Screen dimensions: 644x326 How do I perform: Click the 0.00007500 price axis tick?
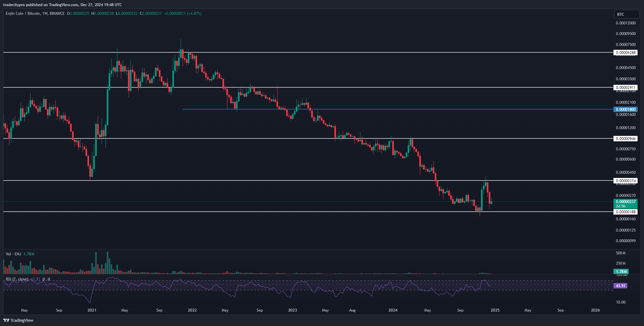click(x=626, y=45)
